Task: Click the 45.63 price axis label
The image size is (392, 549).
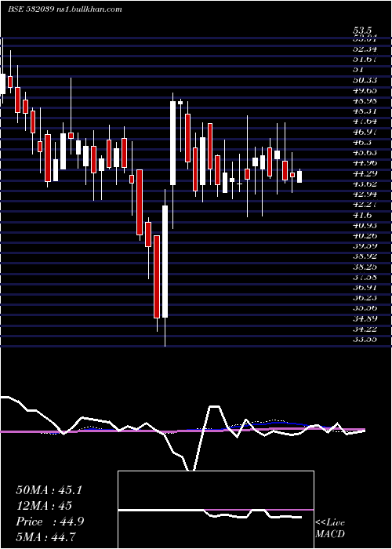Action: click(365, 153)
